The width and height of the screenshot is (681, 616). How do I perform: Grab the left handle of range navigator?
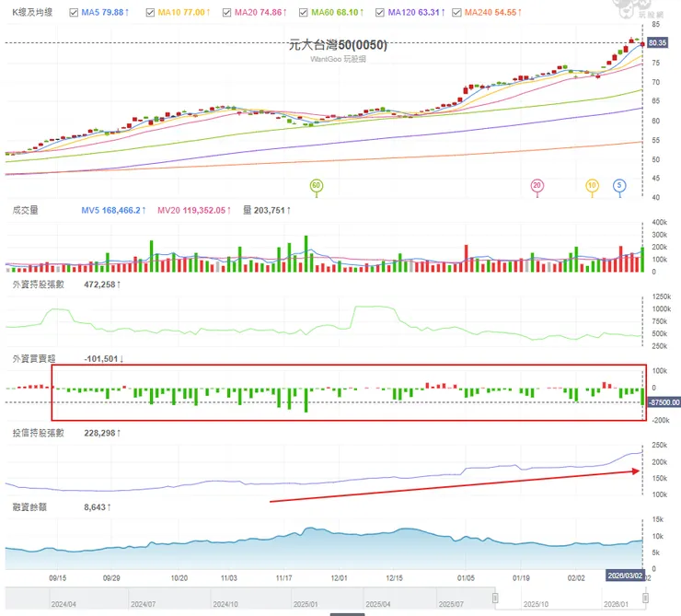[495, 599]
